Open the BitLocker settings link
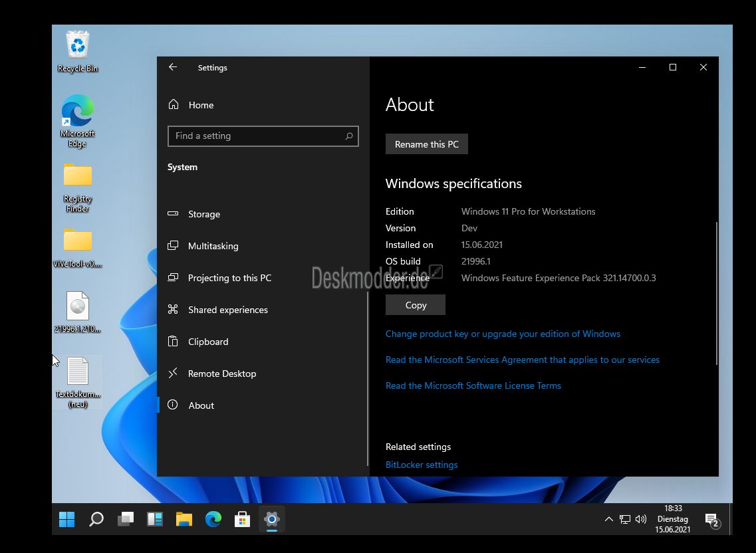The image size is (756, 553). [x=422, y=465]
